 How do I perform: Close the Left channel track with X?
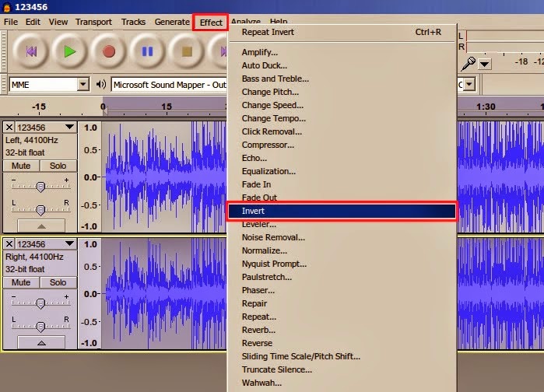pos(9,128)
